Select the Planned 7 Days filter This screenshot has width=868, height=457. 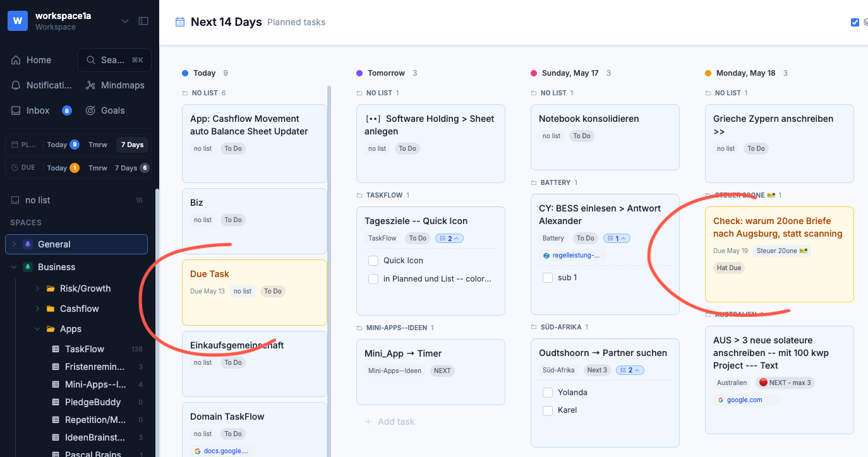pyautogui.click(x=133, y=145)
